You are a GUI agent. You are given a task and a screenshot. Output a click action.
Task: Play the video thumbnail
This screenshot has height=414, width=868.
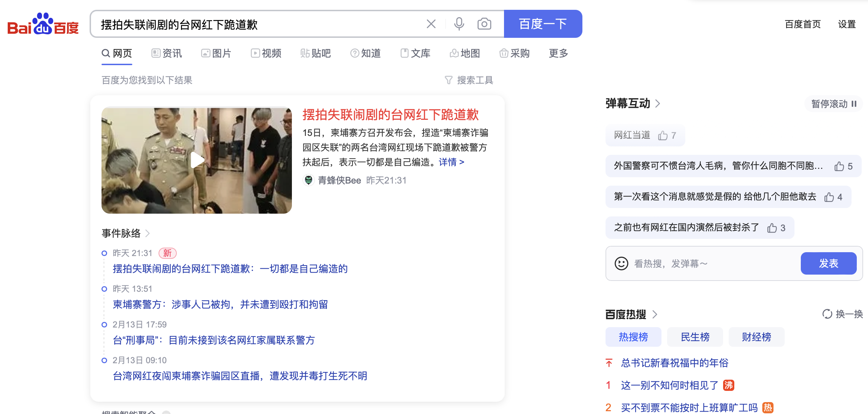(x=197, y=160)
